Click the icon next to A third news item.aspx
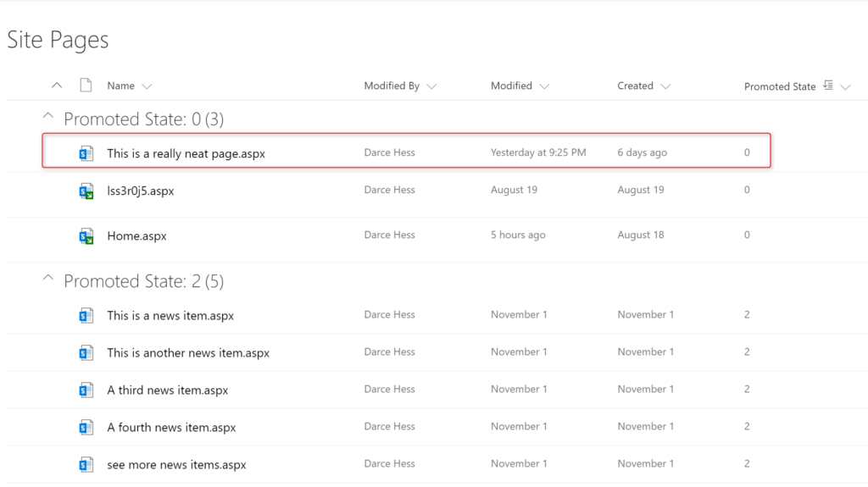The image size is (868, 487). (86, 390)
